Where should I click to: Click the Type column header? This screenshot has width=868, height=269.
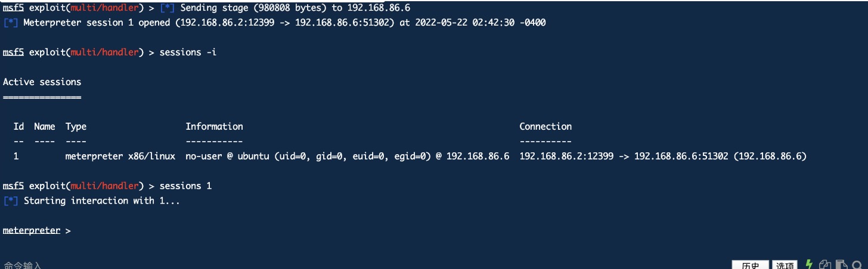point(76,126)
